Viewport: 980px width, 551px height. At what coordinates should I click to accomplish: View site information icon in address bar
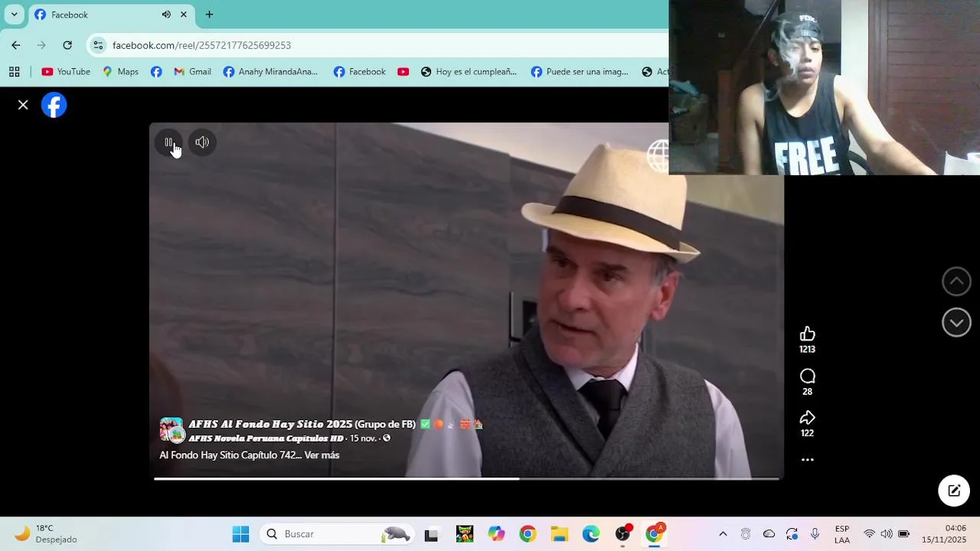pos(98,45)
